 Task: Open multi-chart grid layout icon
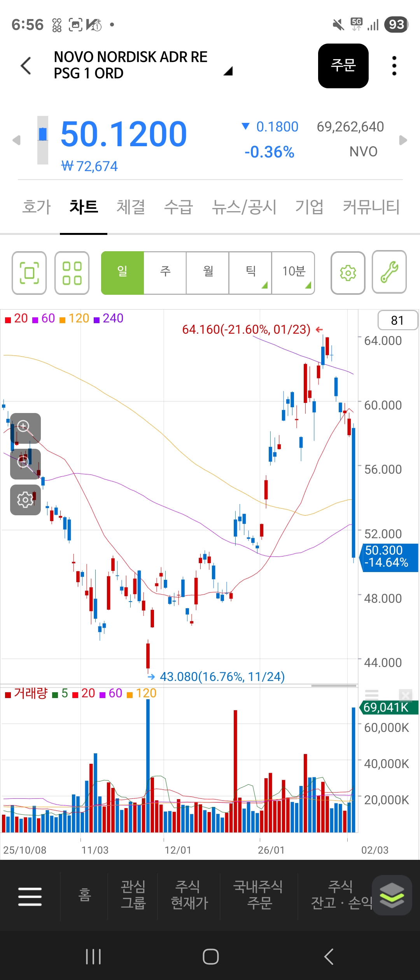(x=72, y=273)
